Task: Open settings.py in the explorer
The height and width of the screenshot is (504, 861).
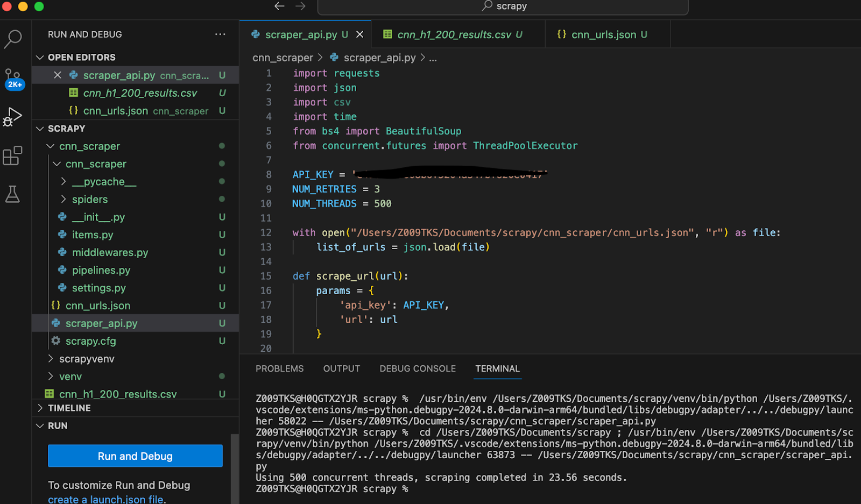Action: (136, 288)
